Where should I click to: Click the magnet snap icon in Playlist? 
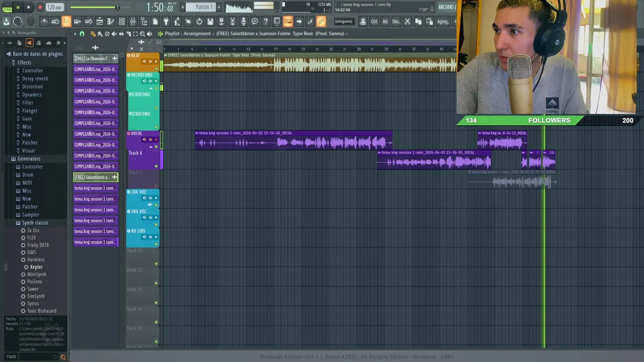pyautogui.click(x=82, y=34)
